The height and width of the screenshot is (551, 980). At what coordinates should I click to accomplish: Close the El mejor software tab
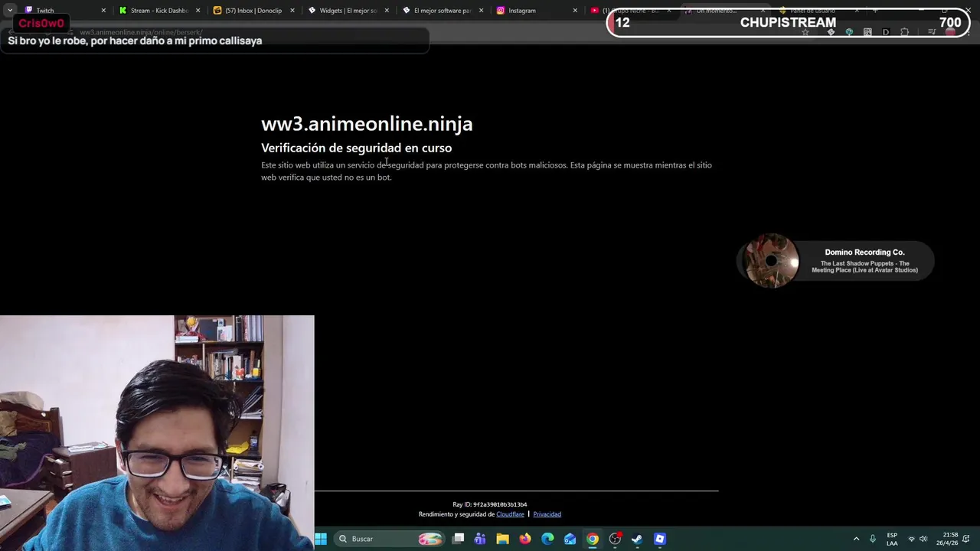[x=482, y=11]
